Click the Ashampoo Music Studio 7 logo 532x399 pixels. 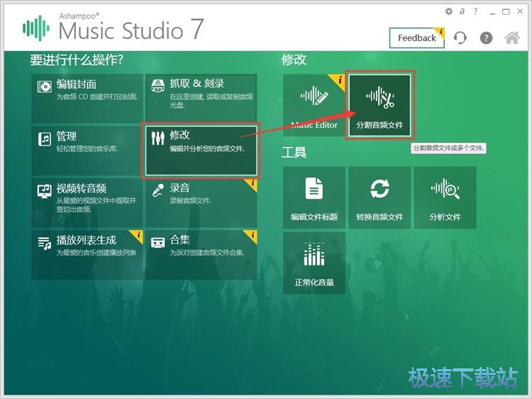(113, 28)
